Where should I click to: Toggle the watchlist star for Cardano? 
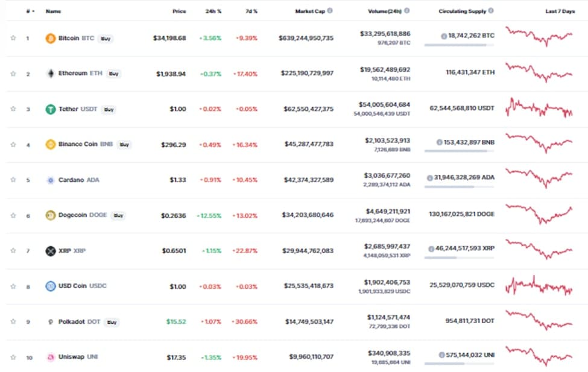point(13,180)
